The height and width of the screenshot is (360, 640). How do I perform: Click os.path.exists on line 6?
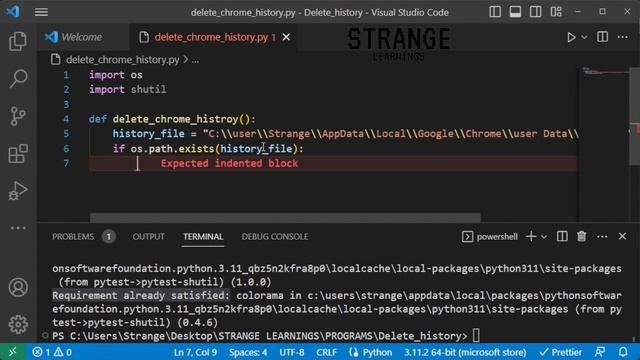pos(172,149)
